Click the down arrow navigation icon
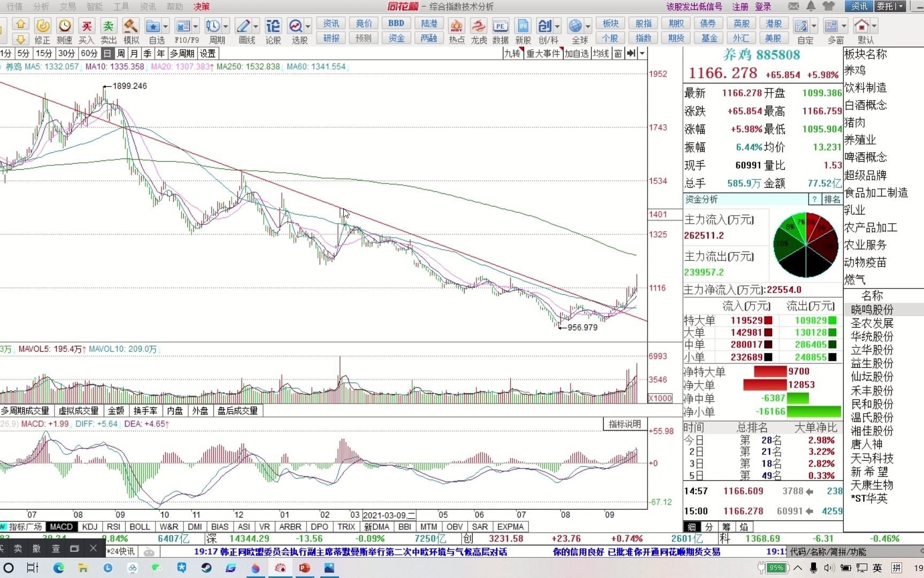924x578 pixels. 20,39
